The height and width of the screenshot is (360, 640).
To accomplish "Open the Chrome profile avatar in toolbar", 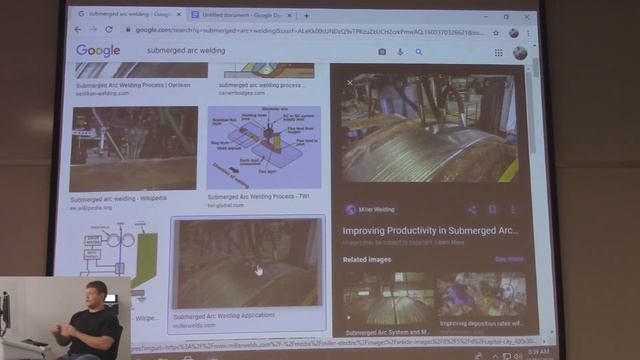I will 513,33.
